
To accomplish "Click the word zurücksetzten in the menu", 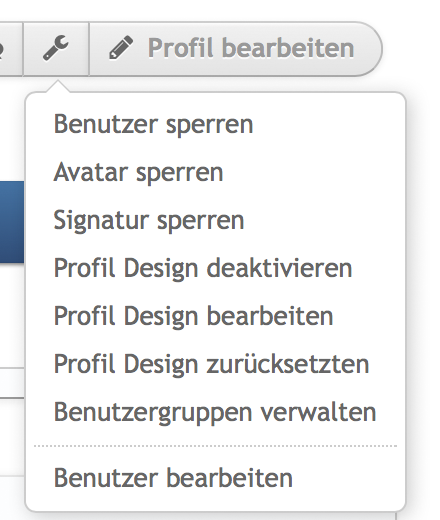I will click(288, 364).
